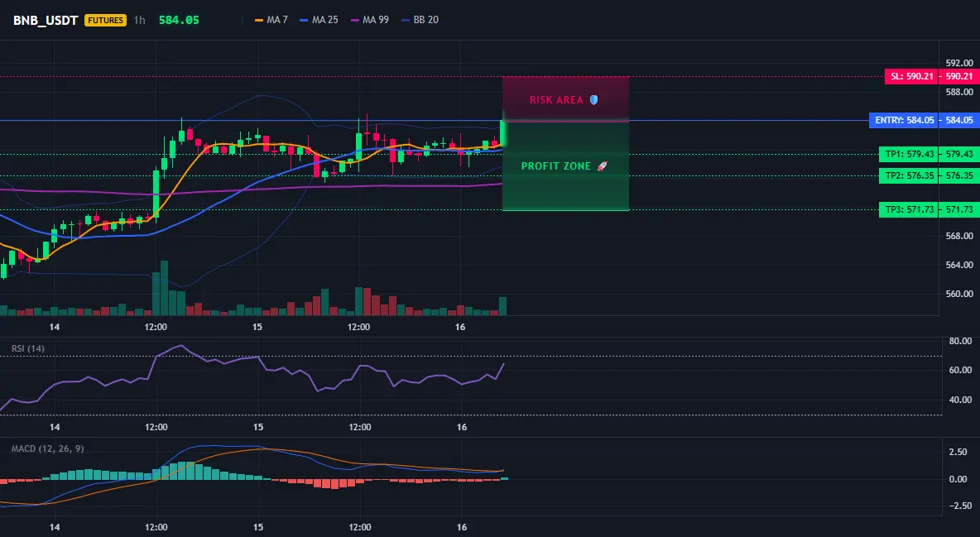Click the TP3: 571.73 label

point(908,209)
